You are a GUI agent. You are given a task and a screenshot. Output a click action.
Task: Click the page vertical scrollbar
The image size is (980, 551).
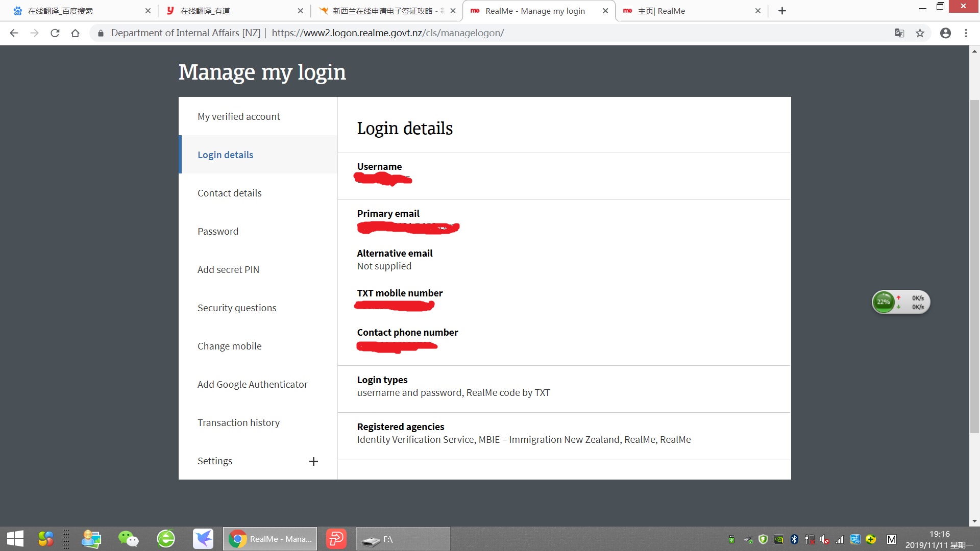tap(974, 265)
